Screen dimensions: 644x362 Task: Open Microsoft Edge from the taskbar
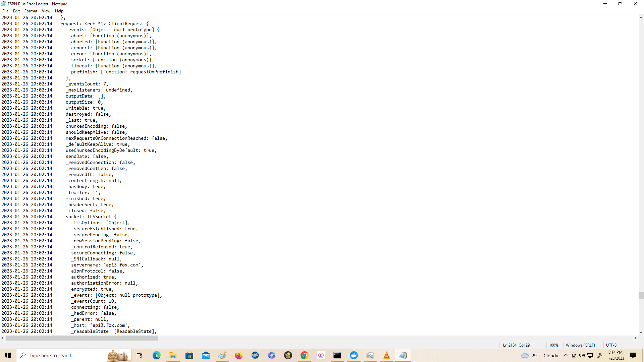click(x=157, y=355)
